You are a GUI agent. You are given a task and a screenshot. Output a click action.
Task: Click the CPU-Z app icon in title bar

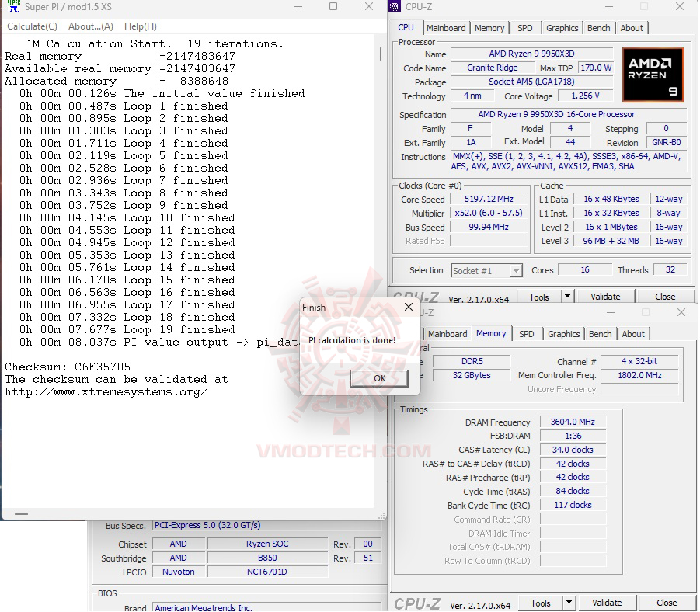[395, 6]
